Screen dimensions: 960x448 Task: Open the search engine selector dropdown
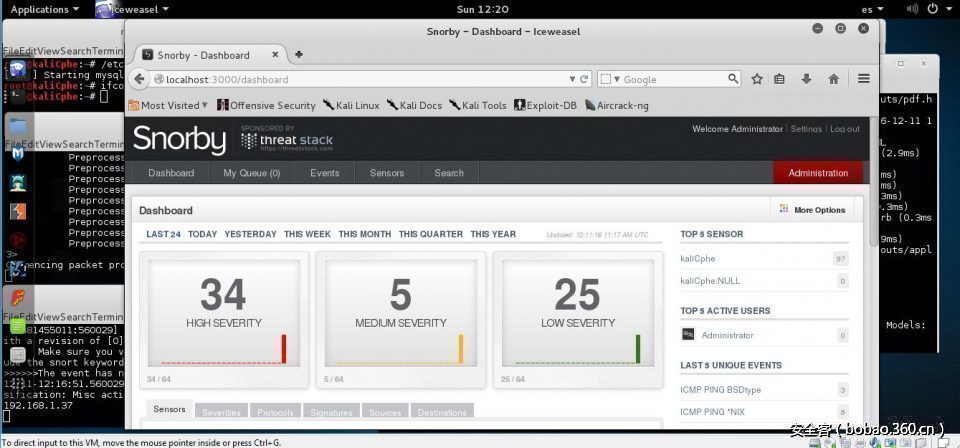coord(610,79)
